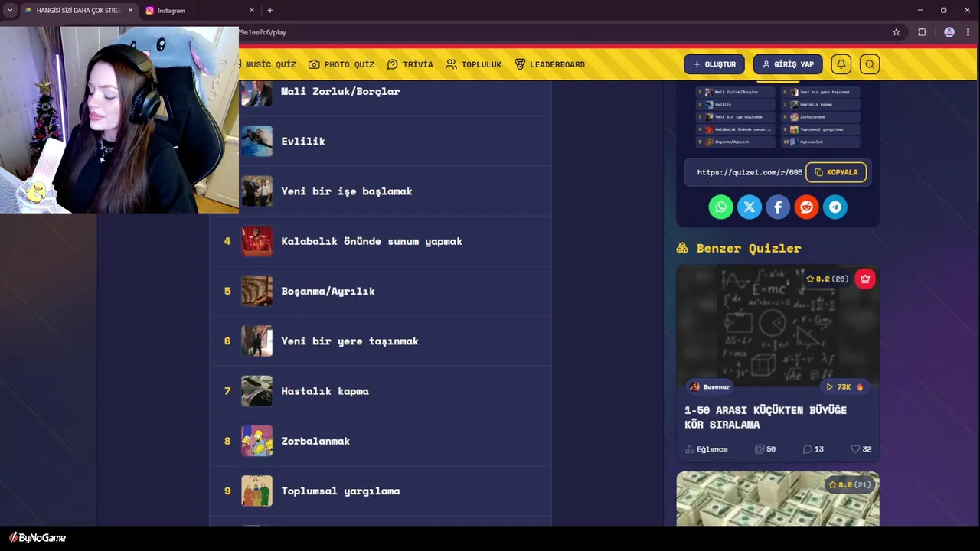The width and height of the screenshot is (980, 551).
Task: Click play count 73K icon
Action: (x=829, y=387)
